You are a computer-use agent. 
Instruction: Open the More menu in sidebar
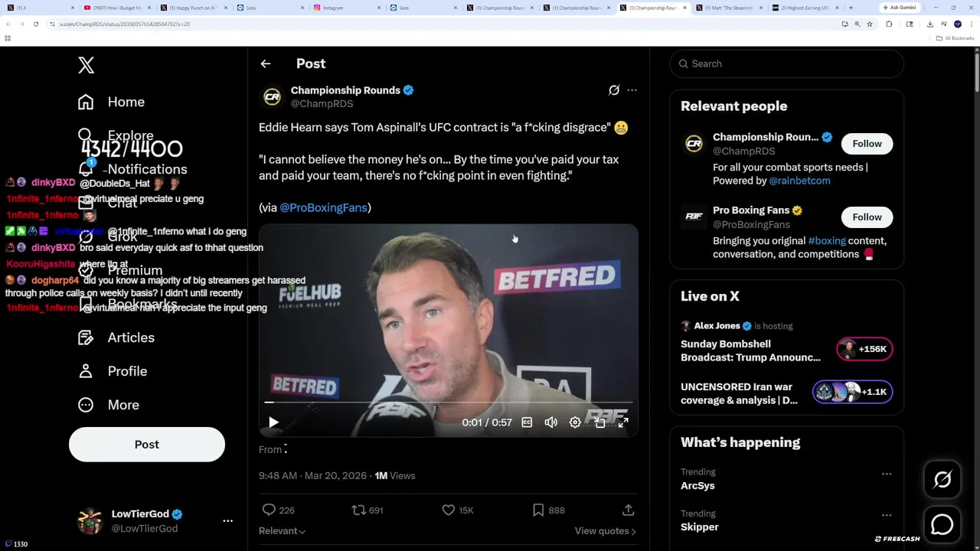[x=108, y=405]
